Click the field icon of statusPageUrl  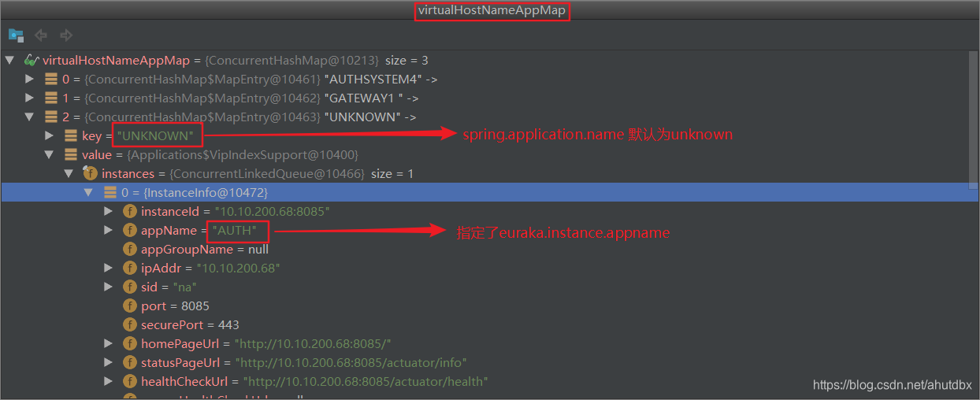pyautogui.click(x=129, y=362)
